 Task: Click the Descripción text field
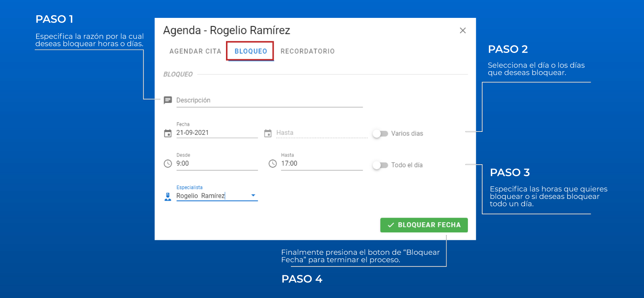pyautogui.click(x=269, y=101)
